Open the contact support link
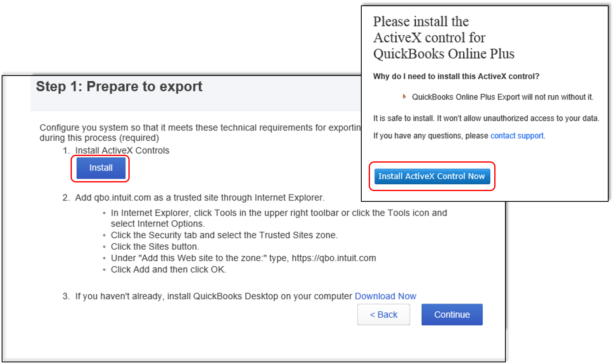The width and height of the screenshot is (614, 364). pos(517,136)
